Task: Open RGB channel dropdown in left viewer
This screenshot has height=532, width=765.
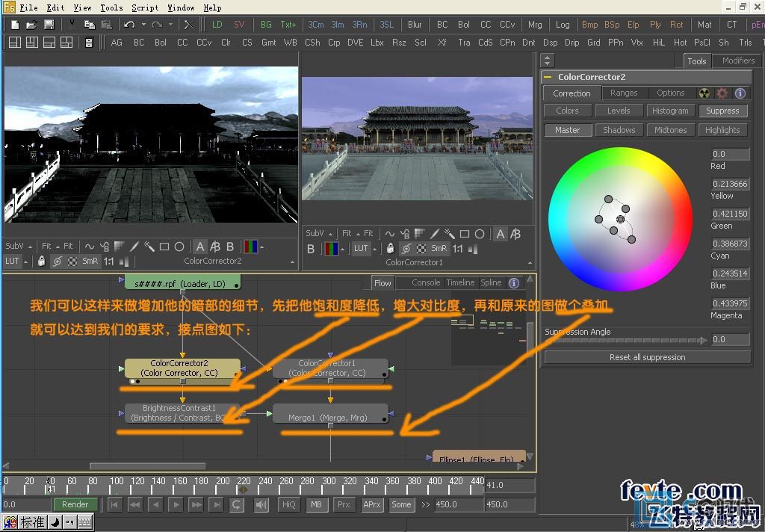Action: pos(254,247)
